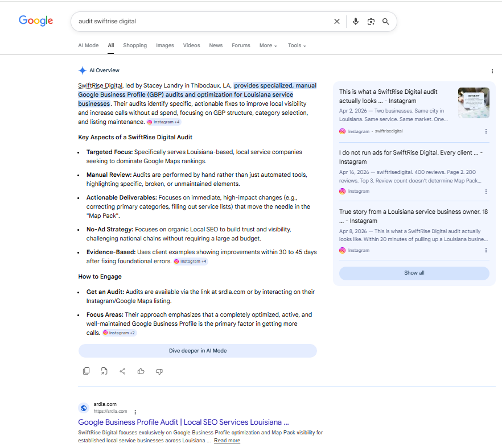This screenshot has width=502, height=448.
Task: Switch to AI Mode tab
Action: 88,45
